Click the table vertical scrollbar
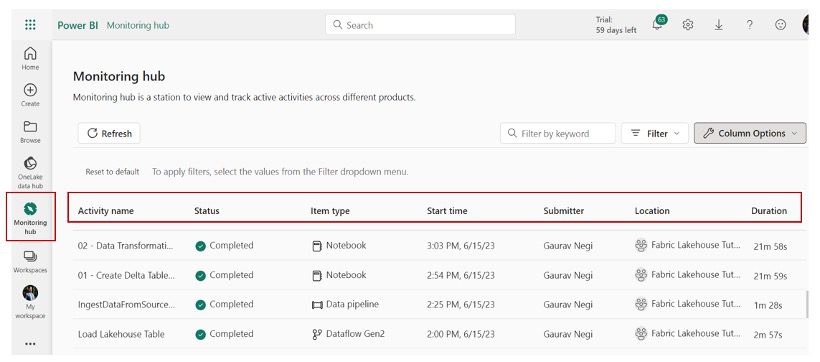This screenshot has width=820, height=362. 808,303
